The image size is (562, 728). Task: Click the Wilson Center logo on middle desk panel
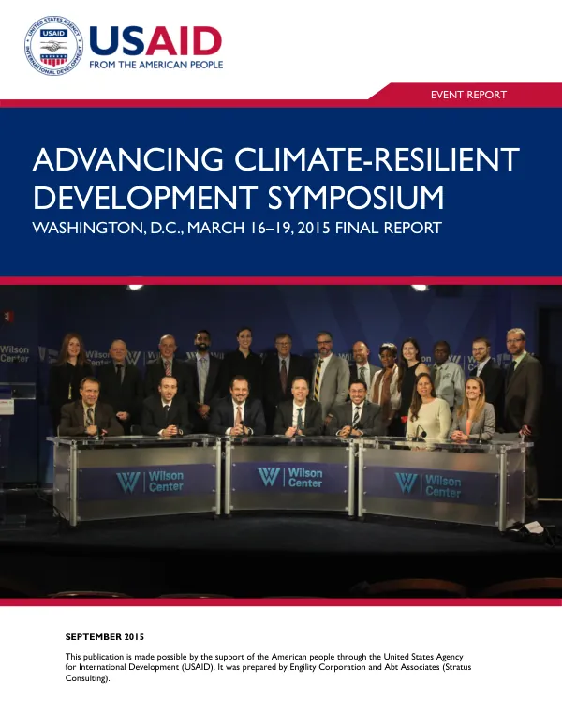(290, 478)
